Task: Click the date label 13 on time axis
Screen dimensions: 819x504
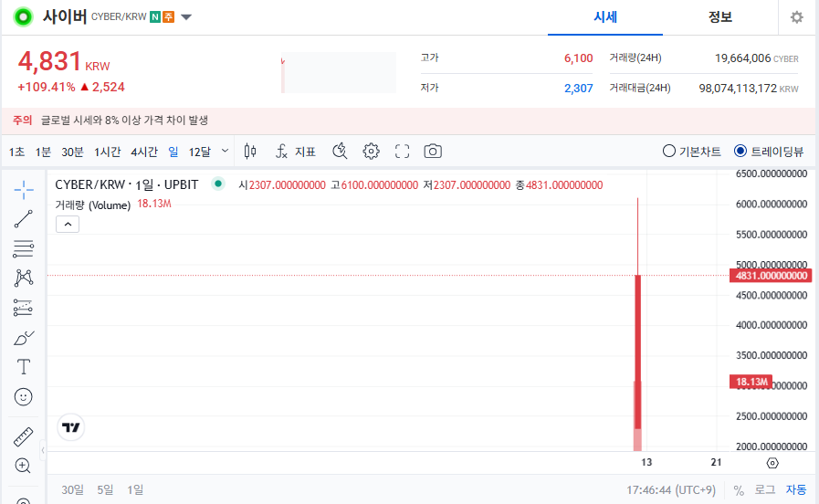Action: (646, 462)
